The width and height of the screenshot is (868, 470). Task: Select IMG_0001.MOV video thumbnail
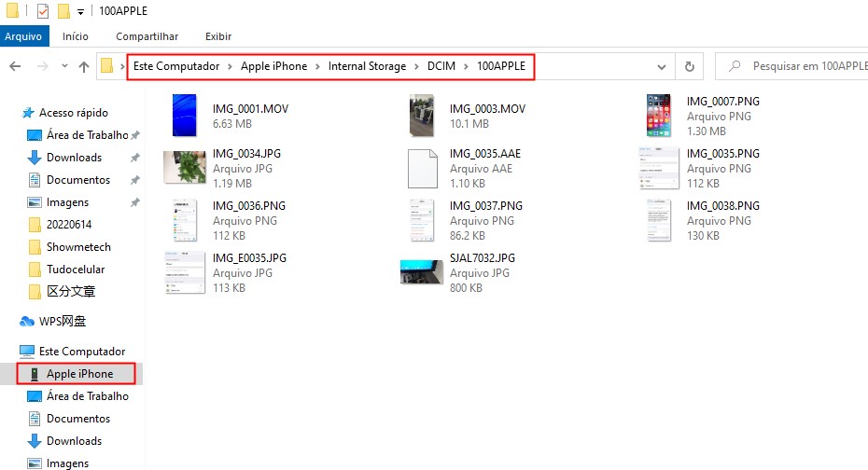click(x=185, y=116)
